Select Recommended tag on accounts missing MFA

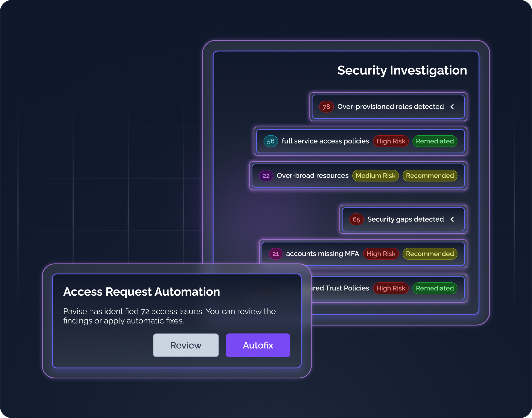click(x=430, y=254)
